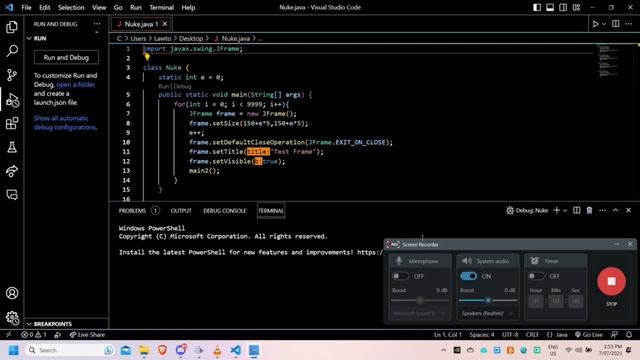
Task: Open the Explorer view in the activity bar
Action: pos(12,27)
